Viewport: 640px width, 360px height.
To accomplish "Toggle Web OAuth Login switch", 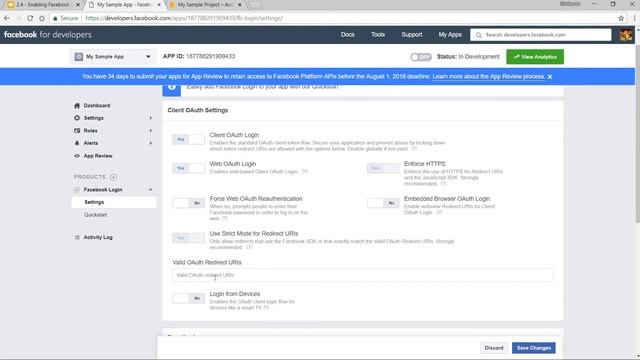I will pyautogui.click(x=188, y=168).
